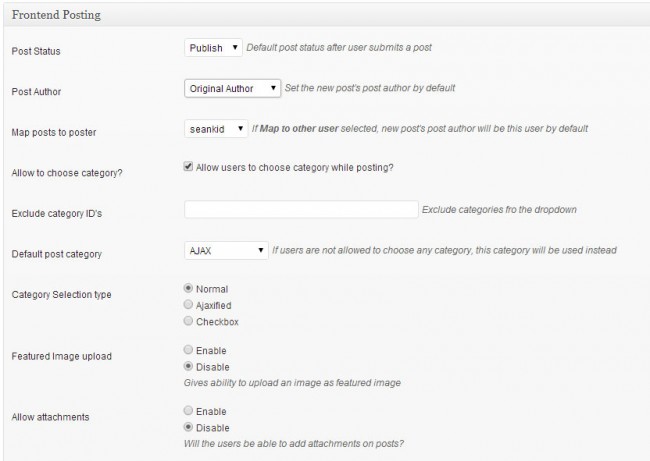The height and width of the screenshot is (461, 650).
Task: Select Ajaxified category selection type
Action: 188,305
